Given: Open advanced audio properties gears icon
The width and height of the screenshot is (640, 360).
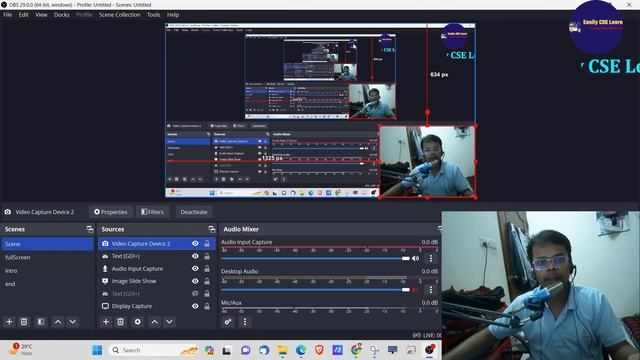Looking at the screenshot, I should [x=228, y=322].
